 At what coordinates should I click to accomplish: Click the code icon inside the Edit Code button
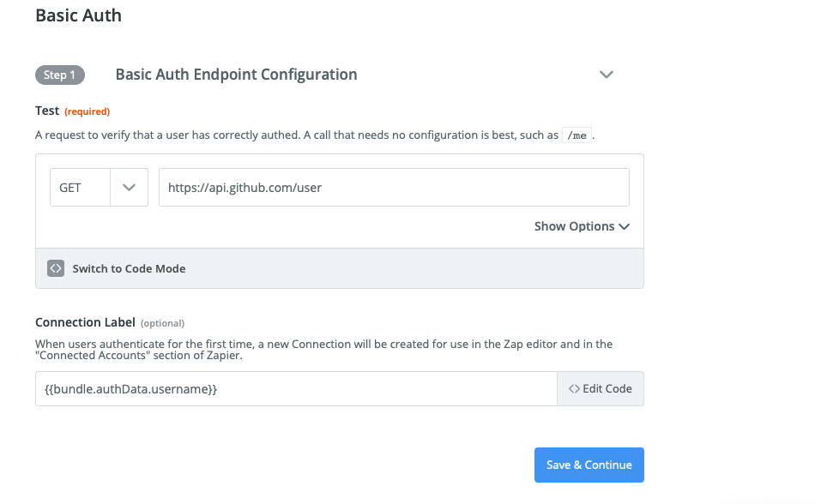573,388
